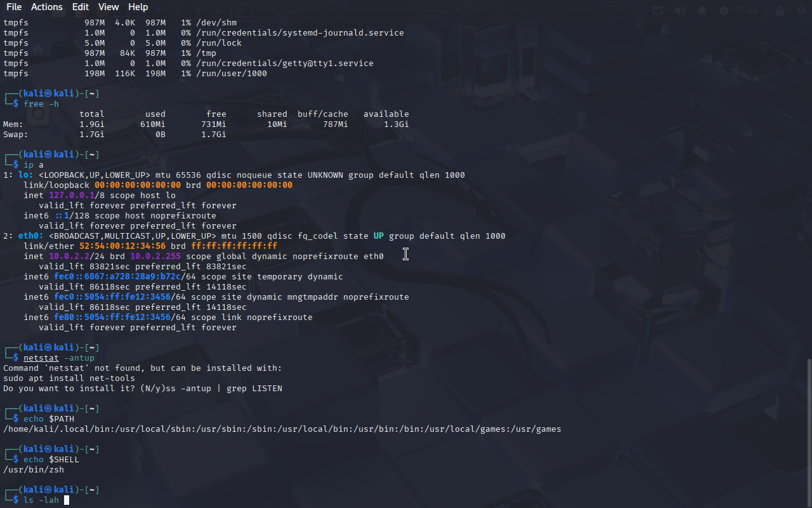This screenshot has height=508, width=812.
Task: Open the Actions menu
Action: pyautogui.click(x=47, y=7)
